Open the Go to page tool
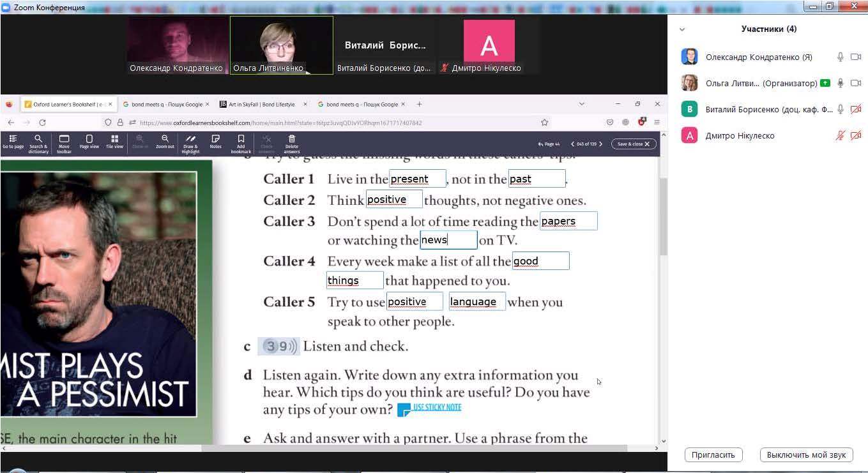Image resolution: width=868 pixels, height=473 pixels. pyautogui.click(x=13, y=142)
